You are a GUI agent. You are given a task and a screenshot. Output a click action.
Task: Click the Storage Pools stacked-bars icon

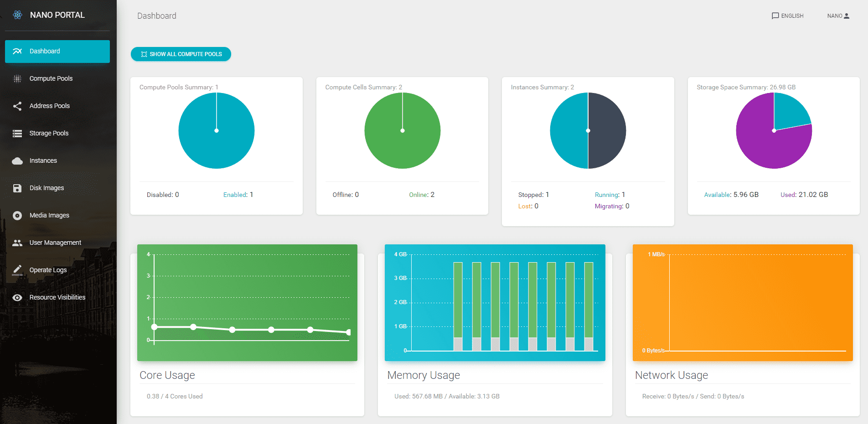(x=17, y=134)
